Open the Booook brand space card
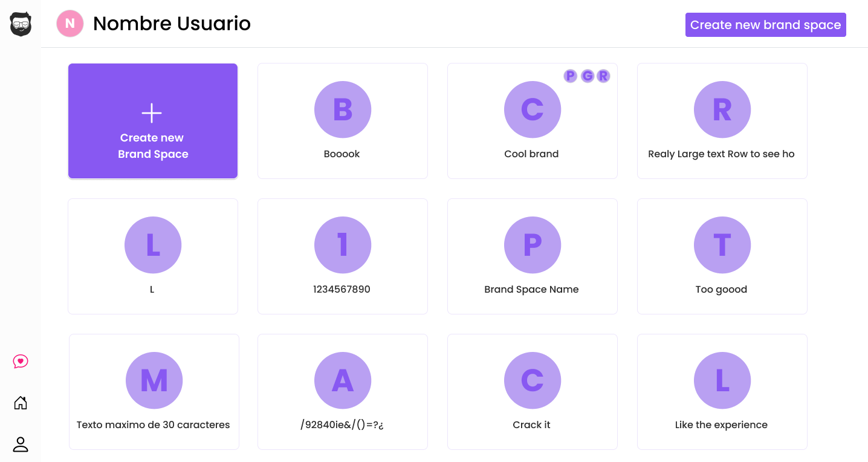This screenshot has width=868, height=462. [343, 121]
